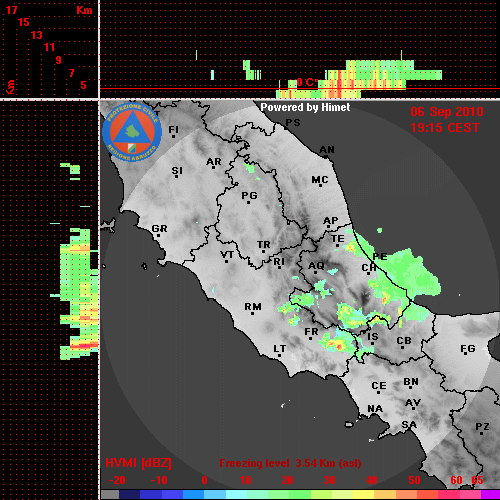Click the BN city label

(411, 382)
